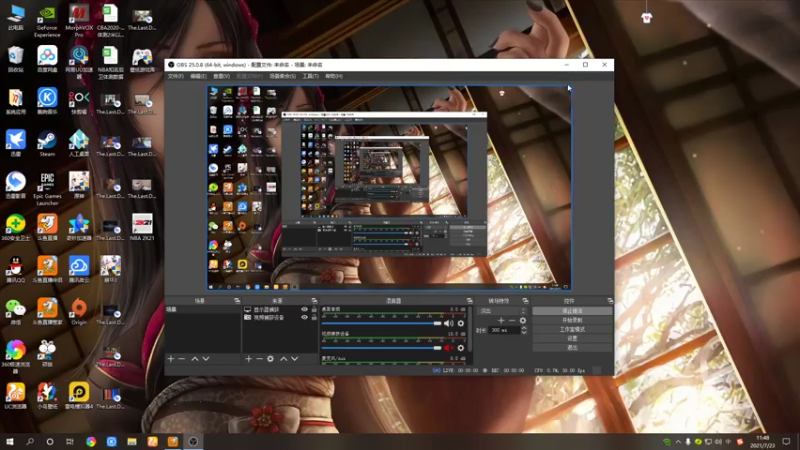The width and height of the screenshot is (800, 450).
Task: Remove selected scene with minus icon
Action: 182,359
